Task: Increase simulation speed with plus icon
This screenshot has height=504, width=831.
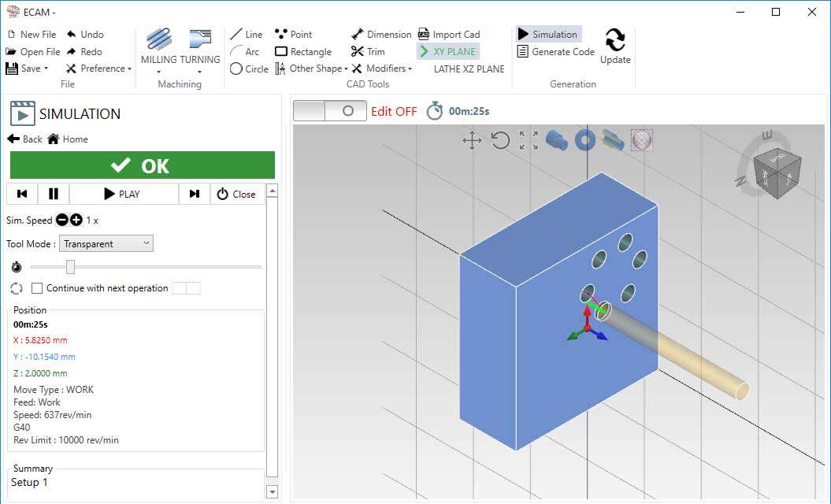Action: coord(76,220)
